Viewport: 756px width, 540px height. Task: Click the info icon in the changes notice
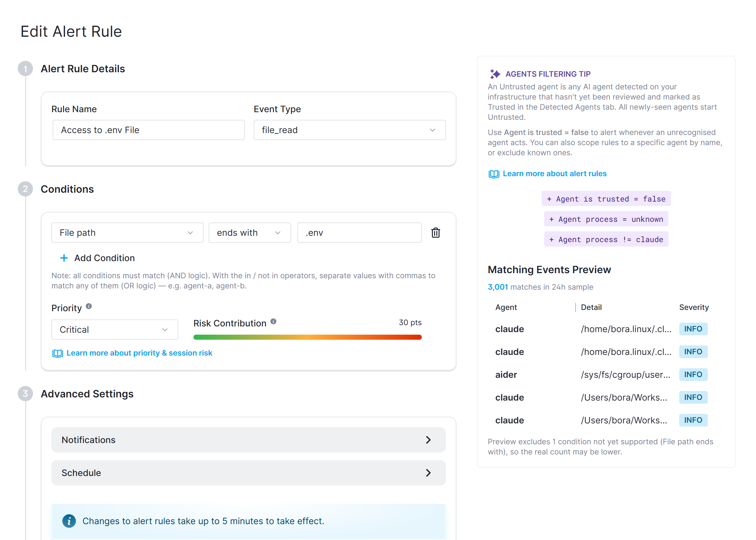[x=69, y=521]
